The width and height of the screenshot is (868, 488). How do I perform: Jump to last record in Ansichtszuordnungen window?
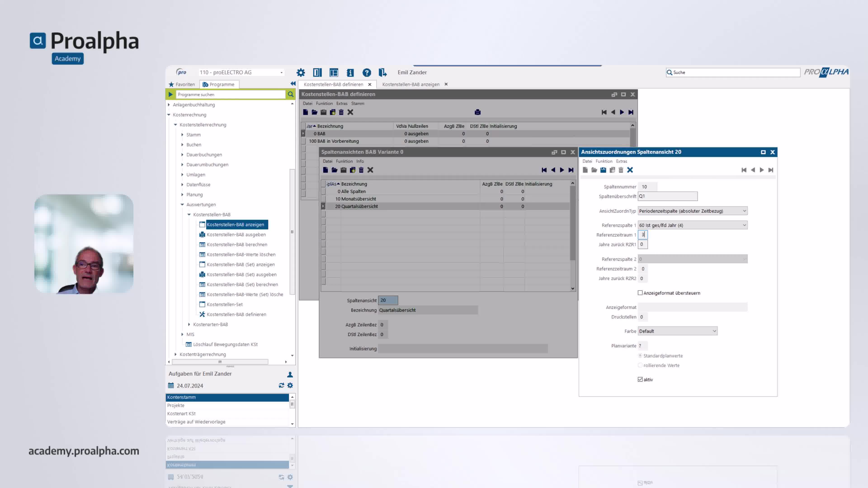click(771, 170)
